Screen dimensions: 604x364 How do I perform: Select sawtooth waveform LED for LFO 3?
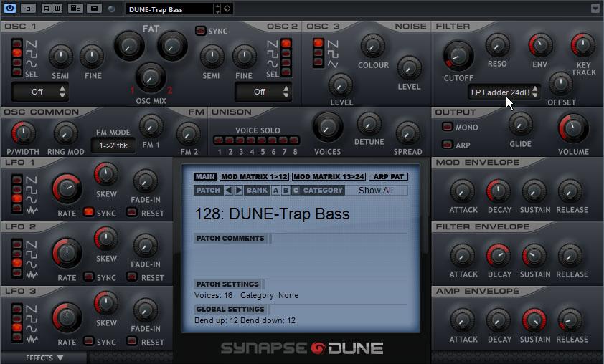pyautogui.click(x=16, y=309)
